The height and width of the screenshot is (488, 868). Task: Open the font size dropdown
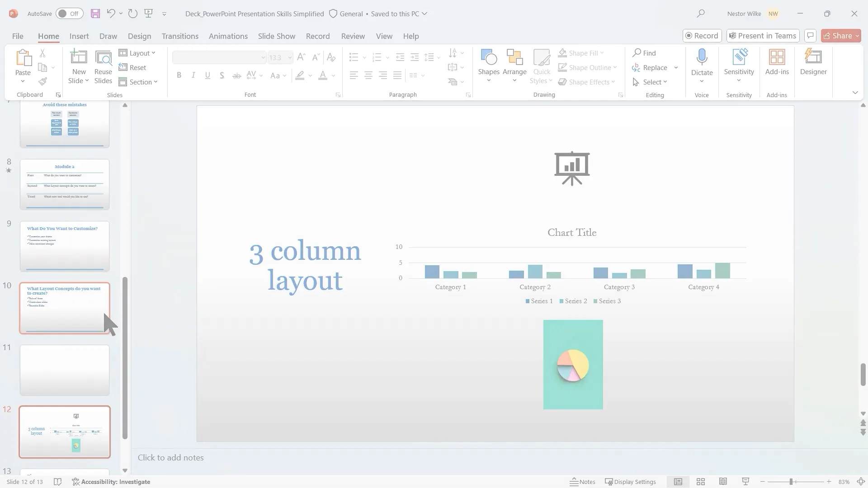290,57
